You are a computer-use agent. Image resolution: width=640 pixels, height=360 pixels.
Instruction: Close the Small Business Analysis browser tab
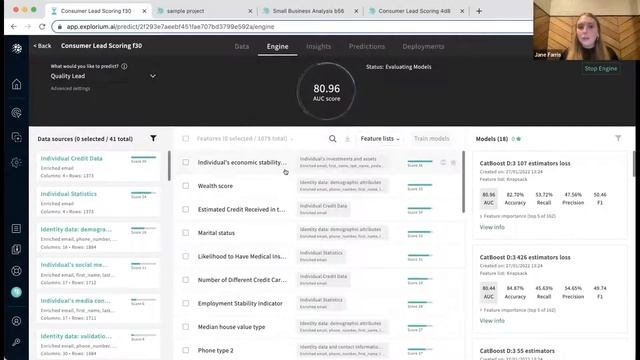point(356,11)
